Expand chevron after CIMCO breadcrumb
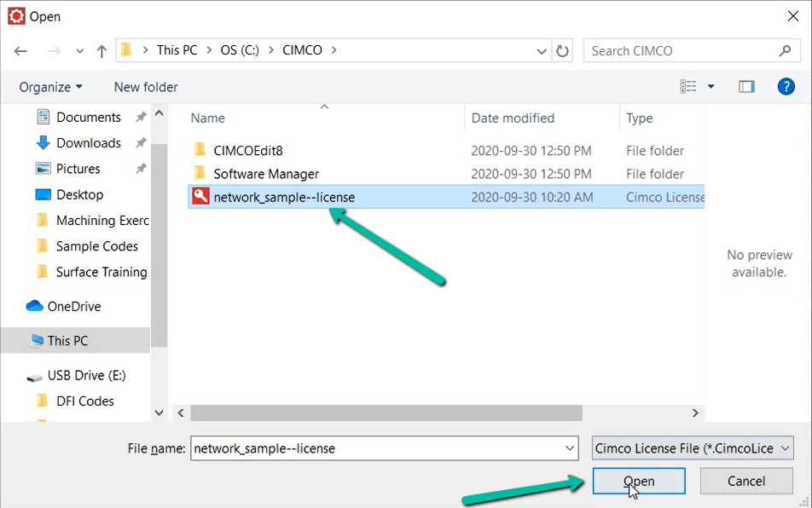The image size is (812, 508). tap(334, 50)
